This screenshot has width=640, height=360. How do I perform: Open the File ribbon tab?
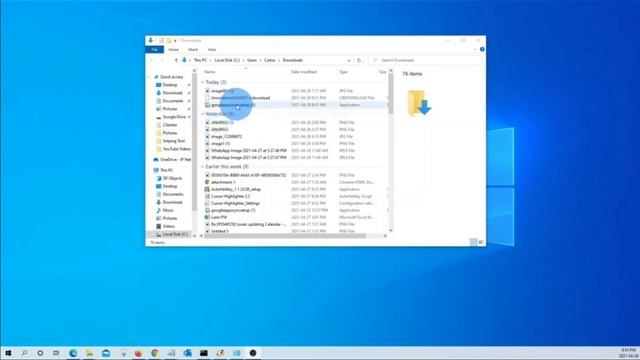(x=155, y=50)
